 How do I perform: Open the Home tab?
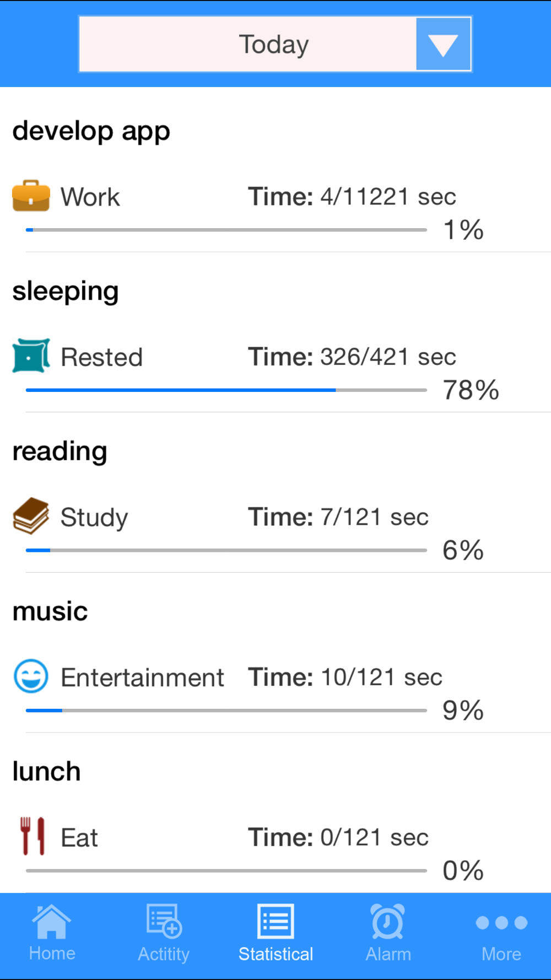[52, 933]
